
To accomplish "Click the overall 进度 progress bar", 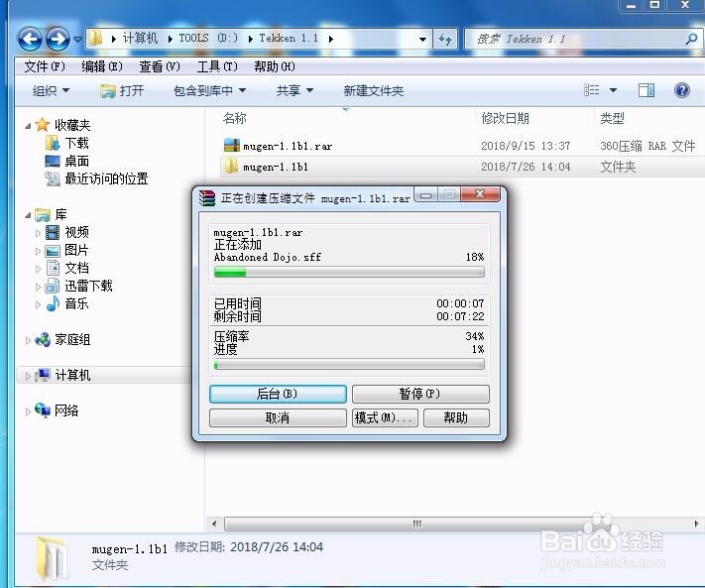I will coord(349,364).
